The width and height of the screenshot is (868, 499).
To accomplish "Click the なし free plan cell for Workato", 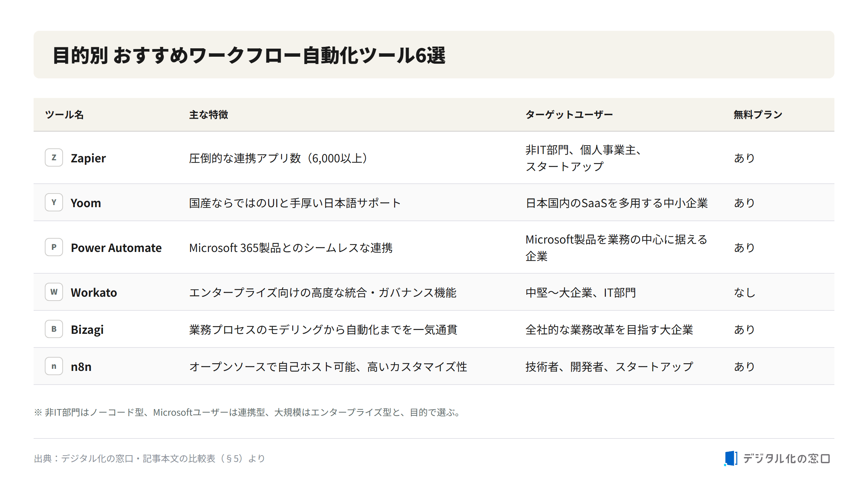I will coord(745,293).
